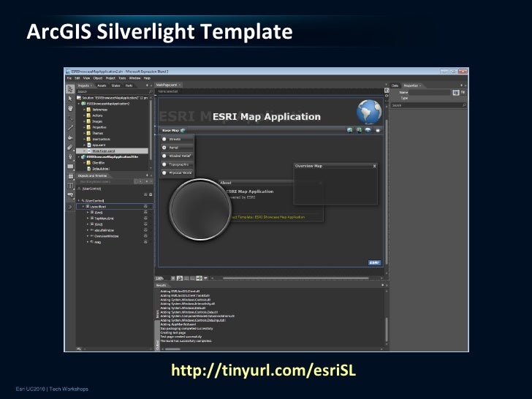The image size is (532, 399).
Task: Select the Rectangle shape tool
Action: coord(70,167)
